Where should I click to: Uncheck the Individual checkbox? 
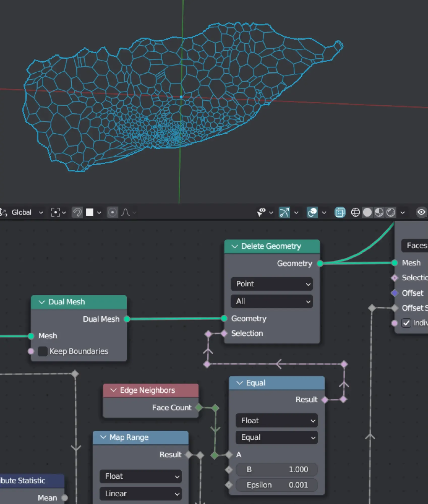coord(406,323)
